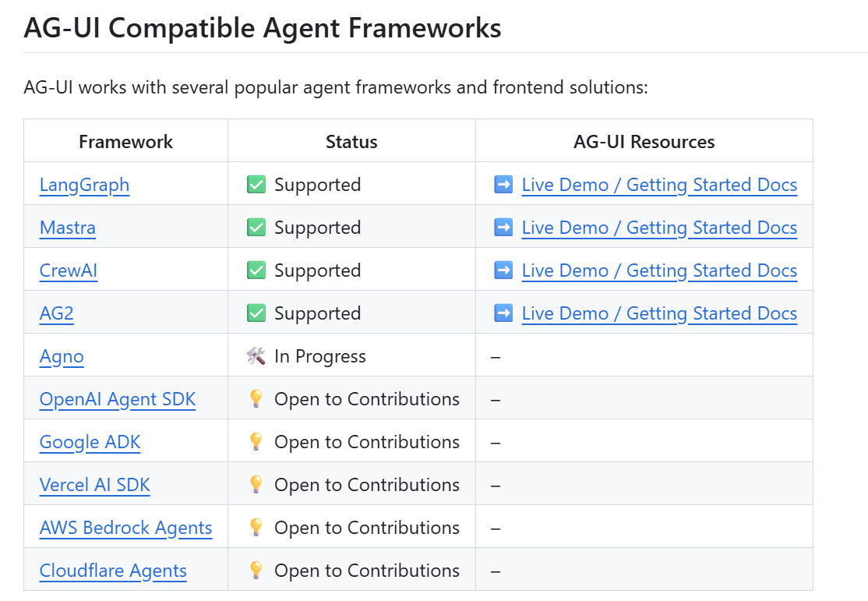Open AG2's Live Demo / Getting Started Docs

pos(659,313)
